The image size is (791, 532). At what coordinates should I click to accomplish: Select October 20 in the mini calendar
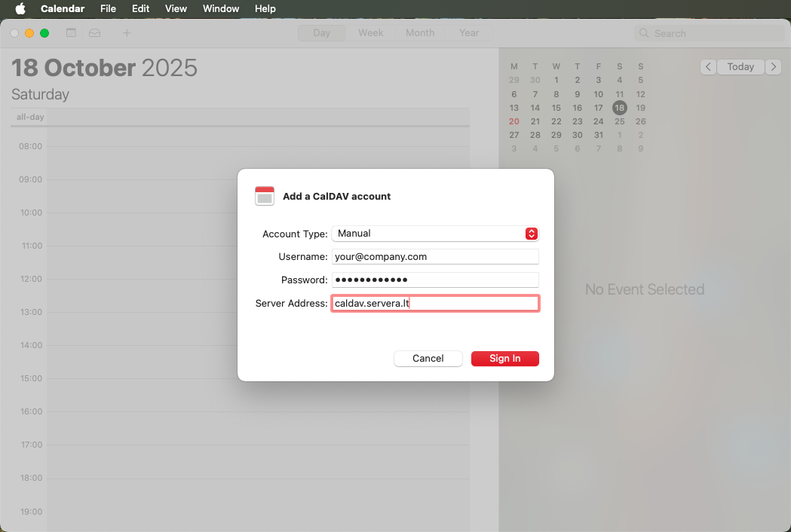click(x=514, y=121)
